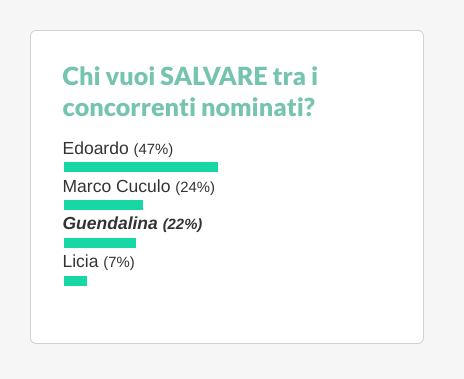Select Licia's short green result bar
464x379 pixels.
[x=75, y=281]
